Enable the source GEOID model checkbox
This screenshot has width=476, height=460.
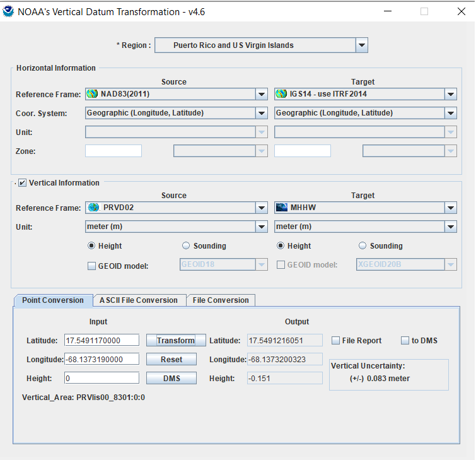[91, 266]
